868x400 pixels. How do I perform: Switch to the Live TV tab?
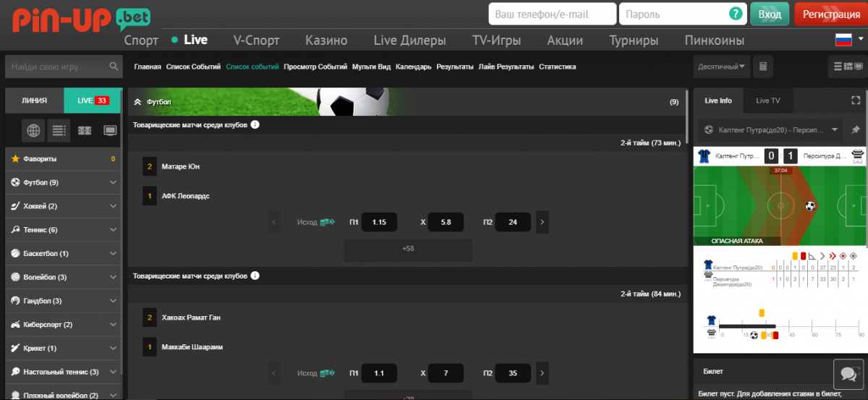(x=768, y=101)
